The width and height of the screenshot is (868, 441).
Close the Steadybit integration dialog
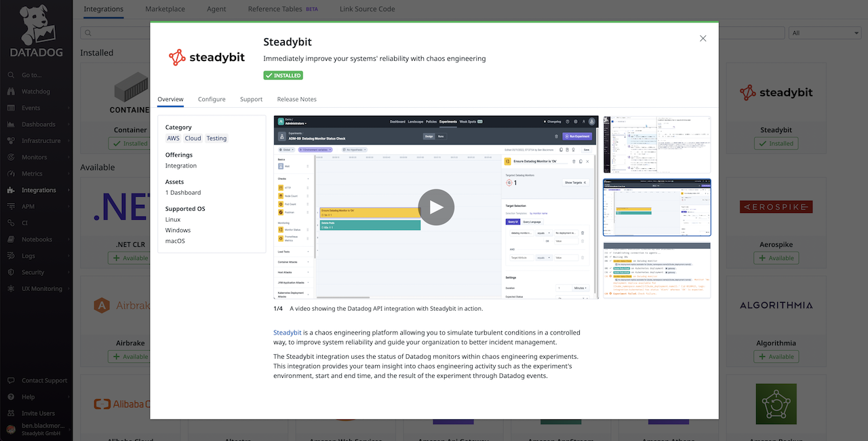pyautogui.click(x=703, y=39)
